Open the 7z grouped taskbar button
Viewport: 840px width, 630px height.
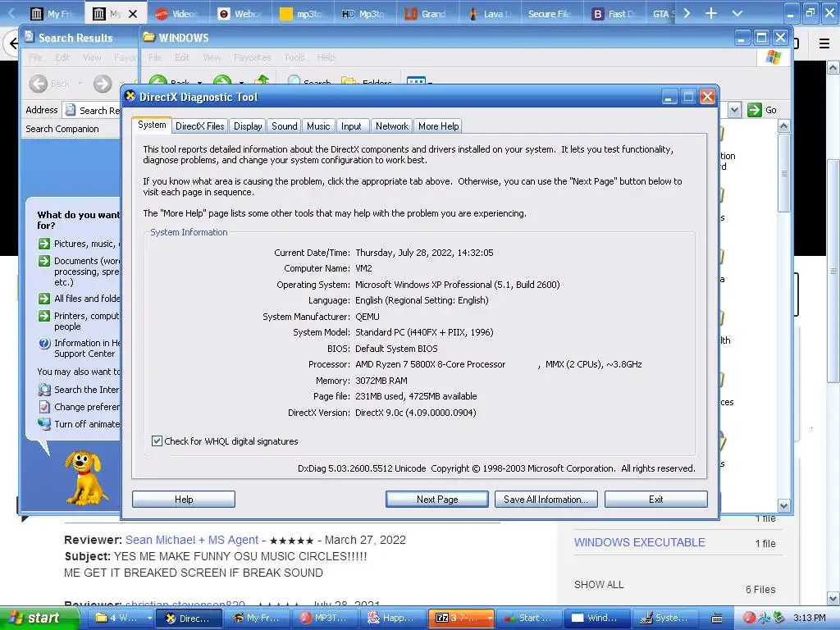(x=461, y=618)
